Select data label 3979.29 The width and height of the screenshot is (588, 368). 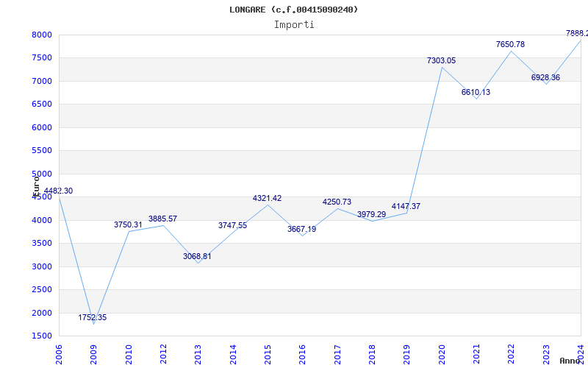click(371, 214)
